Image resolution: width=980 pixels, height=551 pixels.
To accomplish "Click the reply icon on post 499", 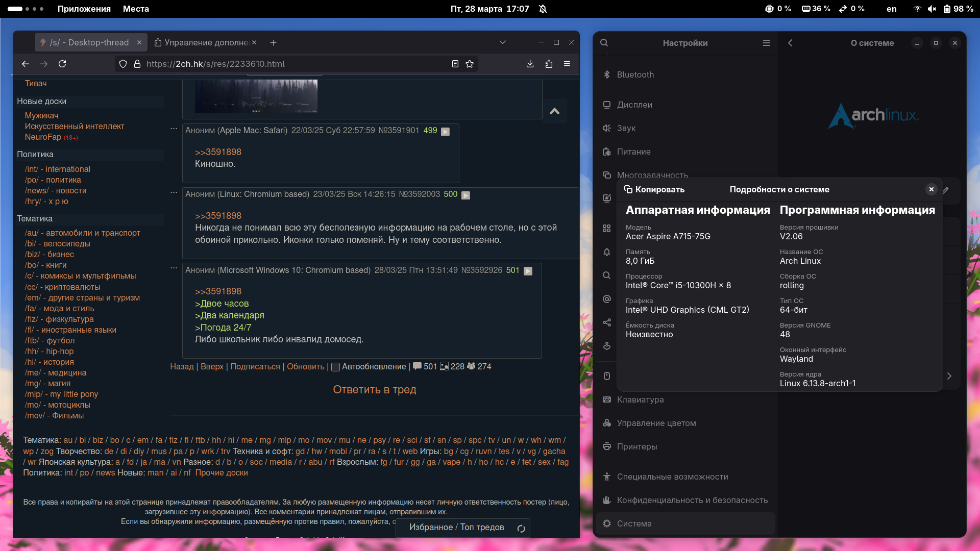I will point(445,131).
